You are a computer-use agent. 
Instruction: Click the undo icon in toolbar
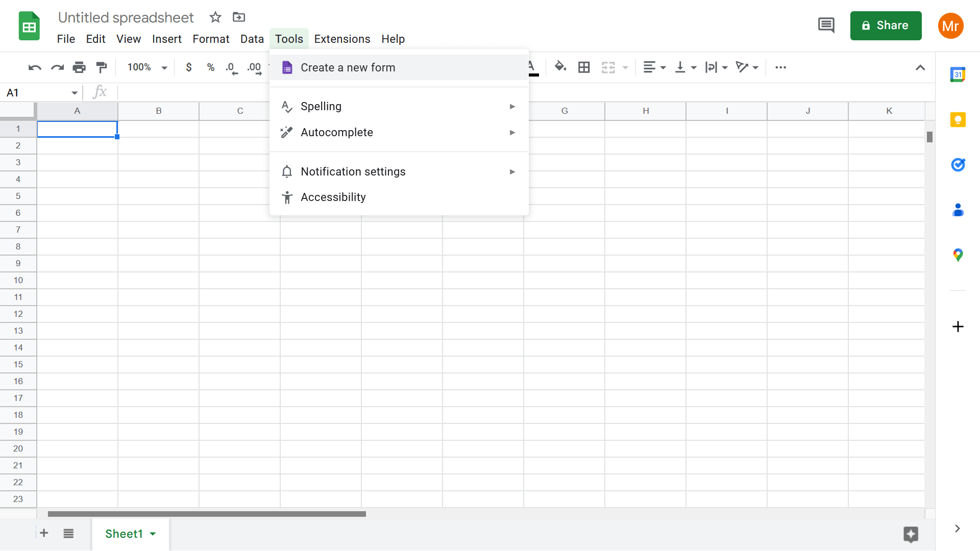[x=35, y=67]
